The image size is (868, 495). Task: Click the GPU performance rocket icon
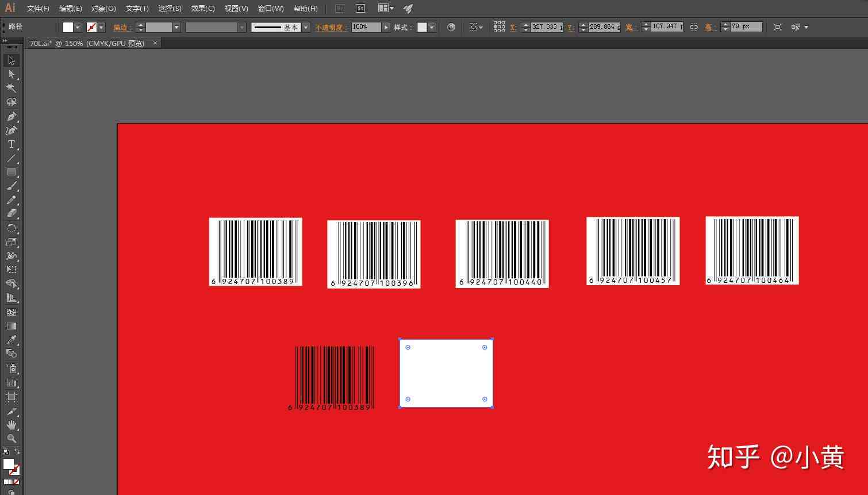click(x=408, y=9)
